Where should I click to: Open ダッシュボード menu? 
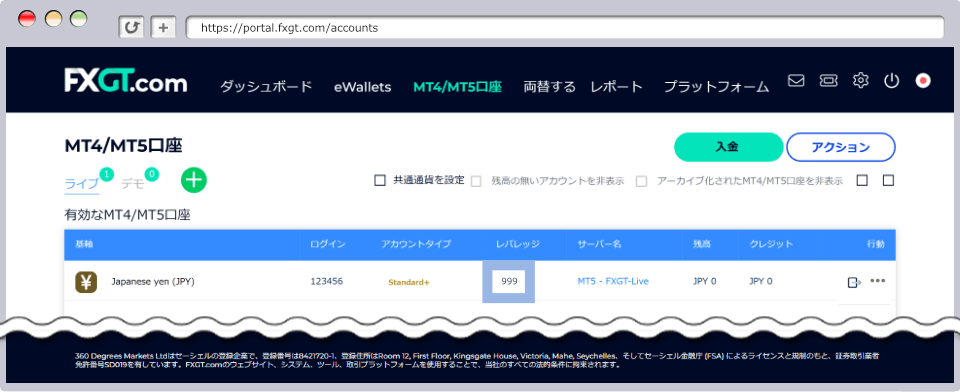(x=266, y=87)
